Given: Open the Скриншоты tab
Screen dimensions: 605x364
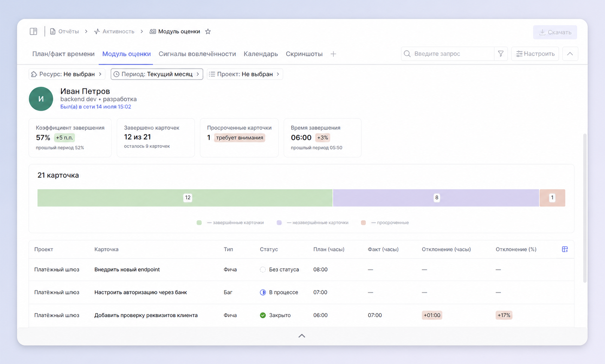Looking at the screenshot, I should tap(304, 54).
